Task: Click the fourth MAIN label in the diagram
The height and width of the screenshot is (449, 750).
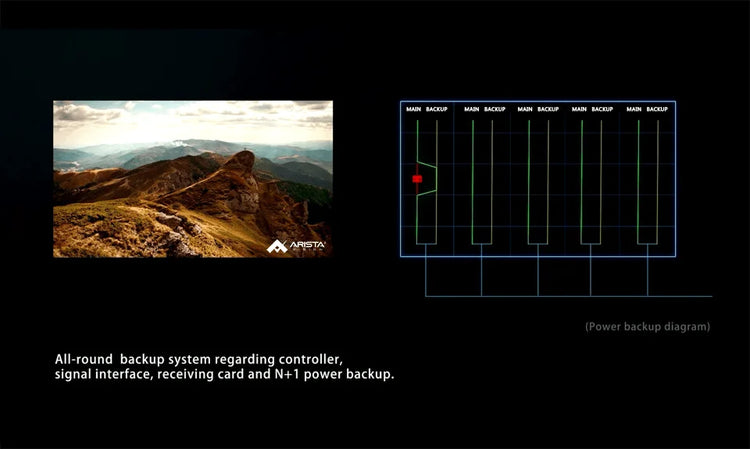Action: pos(579,109)
